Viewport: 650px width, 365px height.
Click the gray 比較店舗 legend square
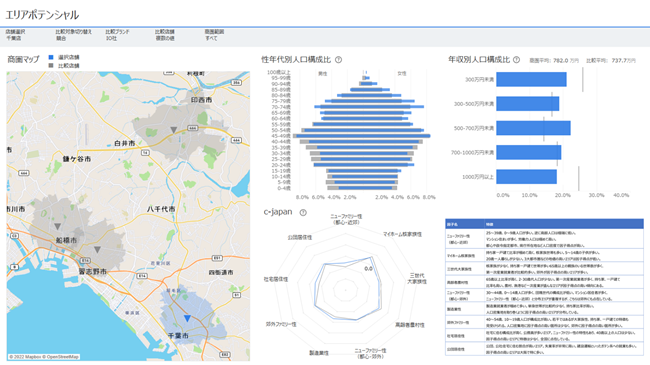(51, 66)
